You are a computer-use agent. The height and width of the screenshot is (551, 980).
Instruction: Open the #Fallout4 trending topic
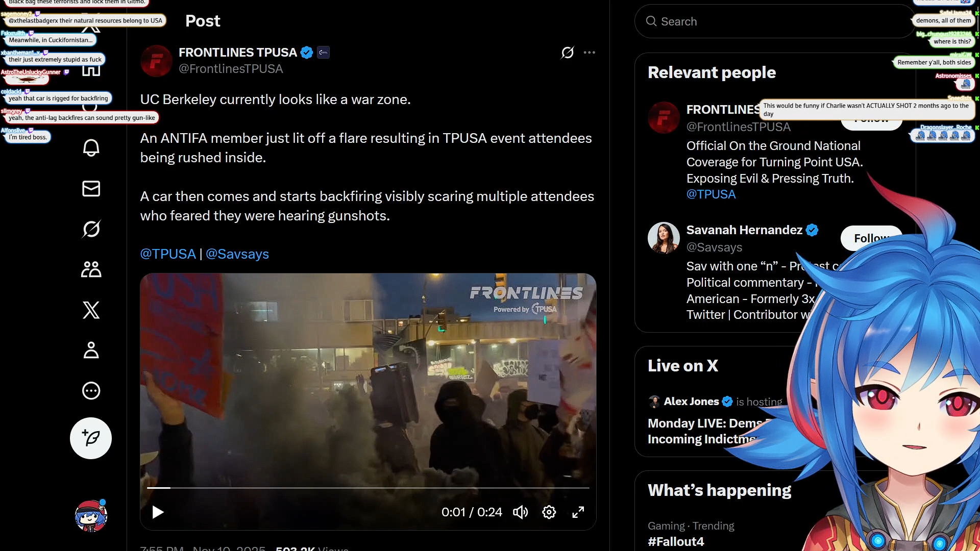coord(676,541)
